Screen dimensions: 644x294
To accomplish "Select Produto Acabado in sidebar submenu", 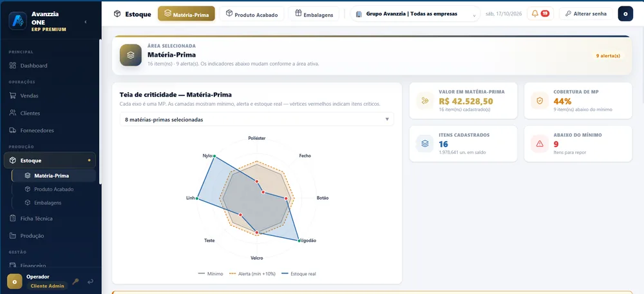I will (54, 189).
